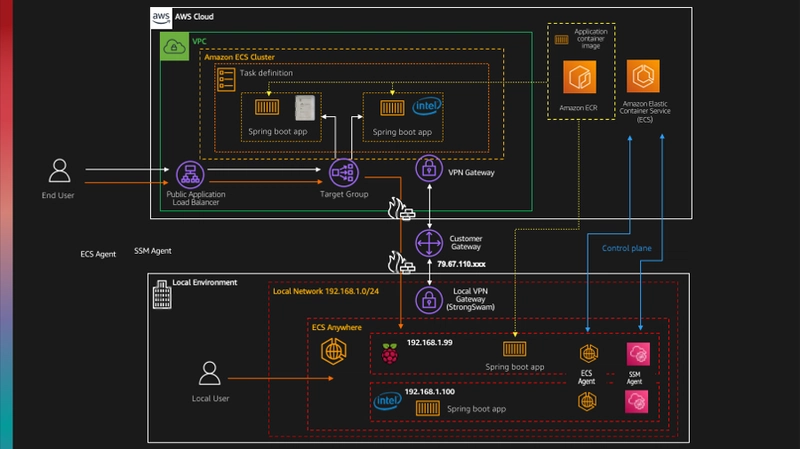Click the Local Environment building icon
800x449 pixels.
(162, 294)
